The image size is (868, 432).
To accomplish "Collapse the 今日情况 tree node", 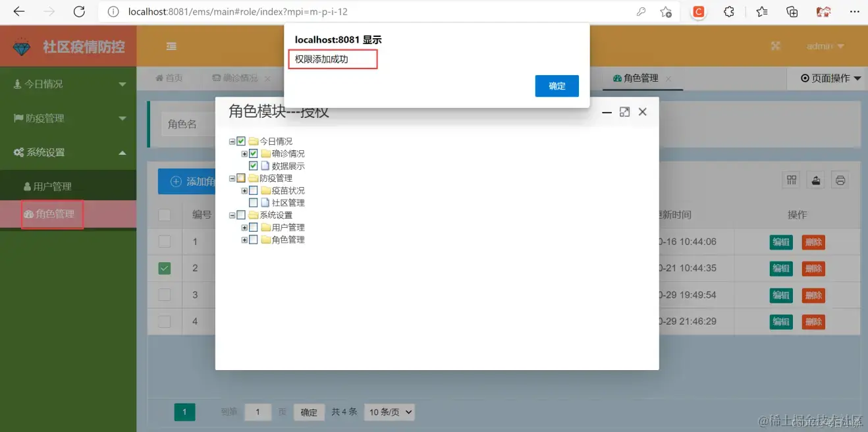I will point(232,142).
